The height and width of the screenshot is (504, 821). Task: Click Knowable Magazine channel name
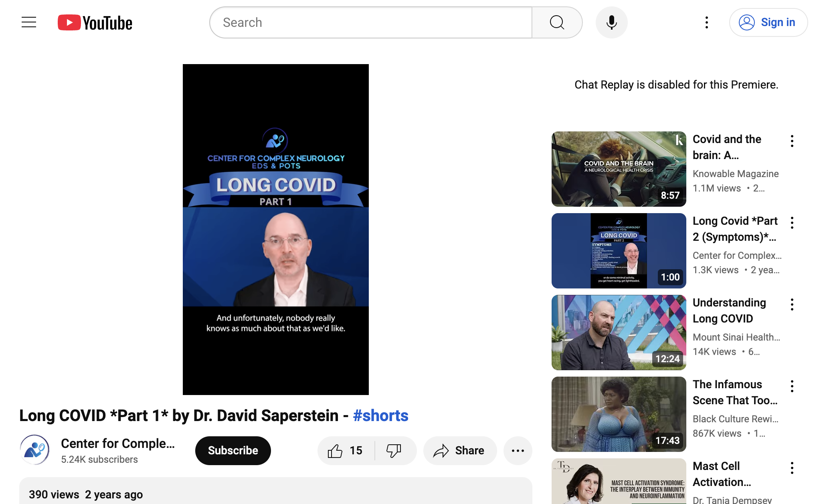click(x=736, y=174)
